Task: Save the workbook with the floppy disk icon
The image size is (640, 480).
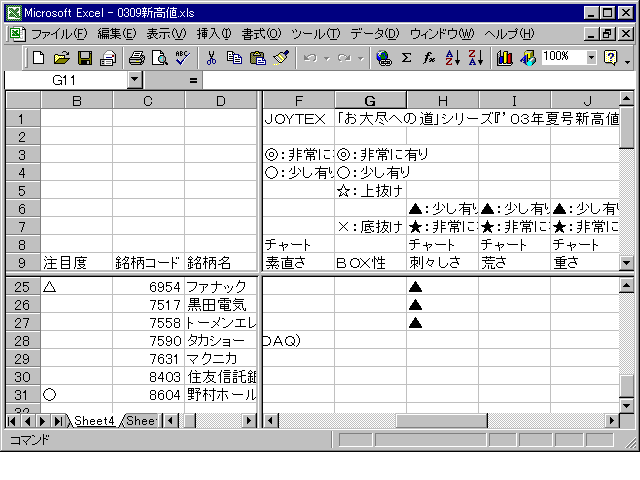Action: pos(85,58)
